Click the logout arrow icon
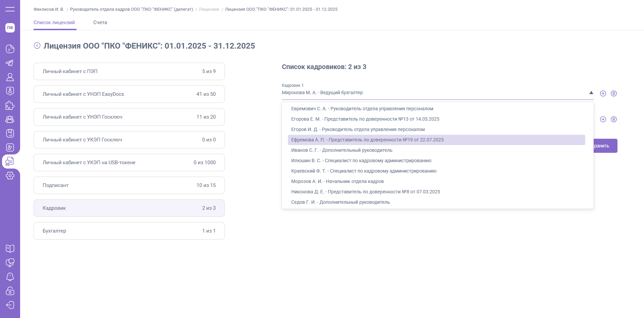 [x=10, y=305]
